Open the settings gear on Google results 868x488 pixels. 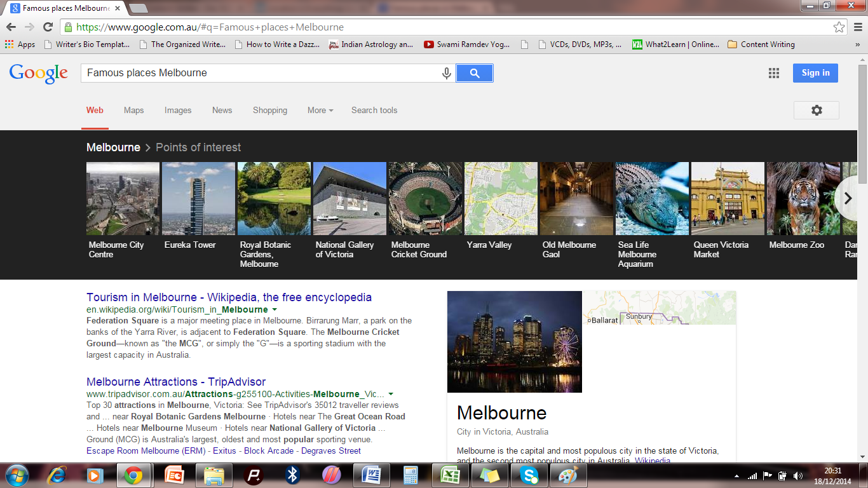(817, 110)
